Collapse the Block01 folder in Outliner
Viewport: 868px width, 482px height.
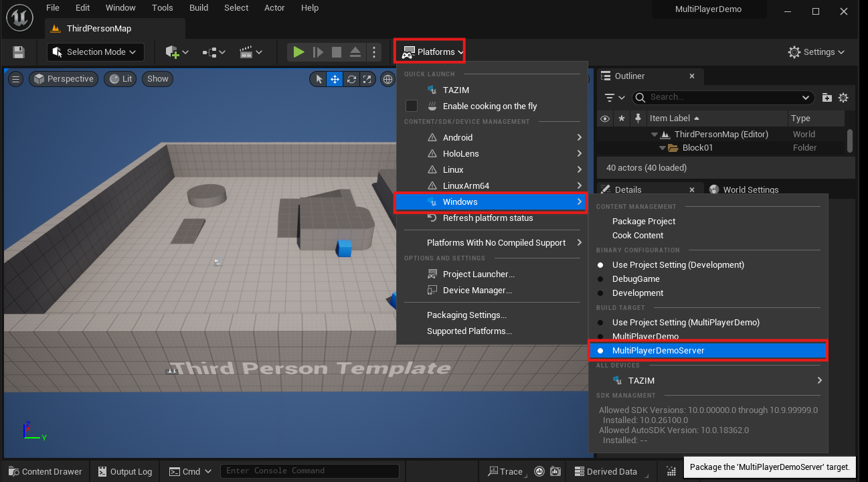[663, 148]
